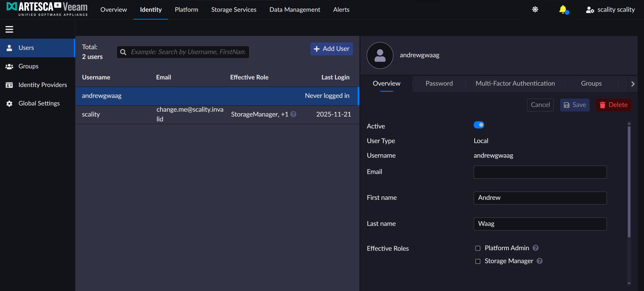Check the Storage Manager role checkbox
Image resolution: width=644 pixels, height=291 pixels.
point(478,261)
